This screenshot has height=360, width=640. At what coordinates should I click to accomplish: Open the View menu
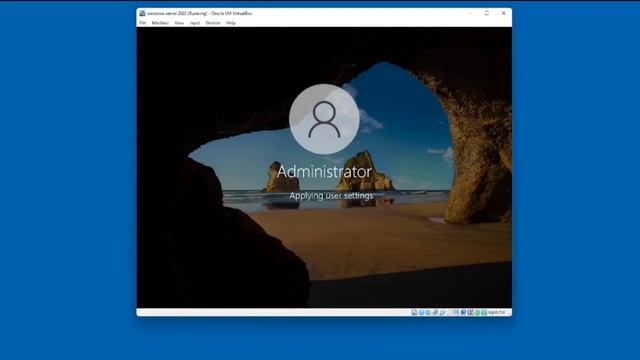[179, 23]
